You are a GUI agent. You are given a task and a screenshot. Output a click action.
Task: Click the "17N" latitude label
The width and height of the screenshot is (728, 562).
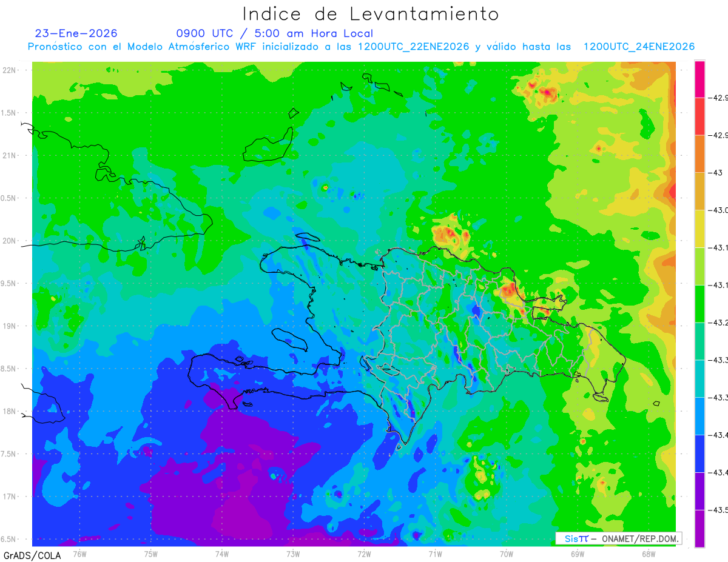pos(9,497)
